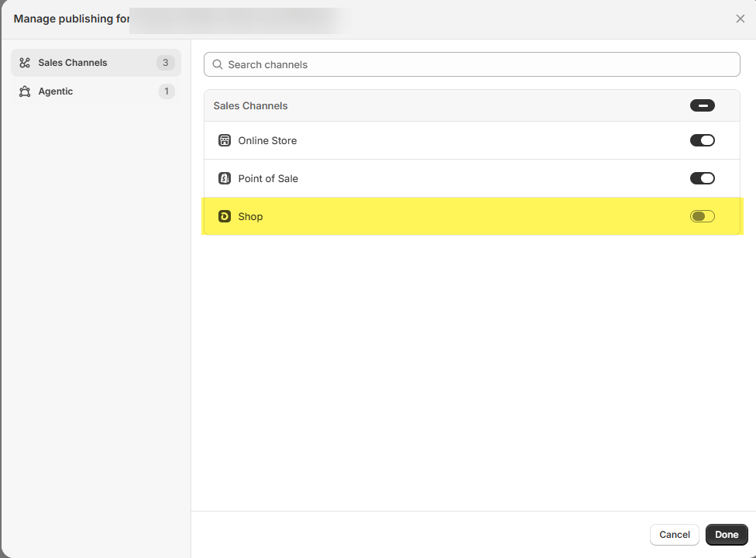
Task: Turn off the Online Store toggle
Action: click(x=702, y=140)
